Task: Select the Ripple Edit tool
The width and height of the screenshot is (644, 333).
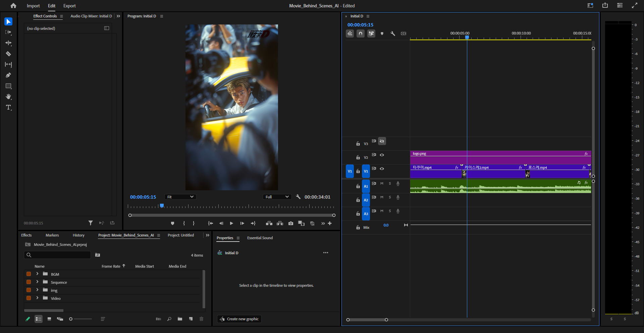Action: point(8,43)
